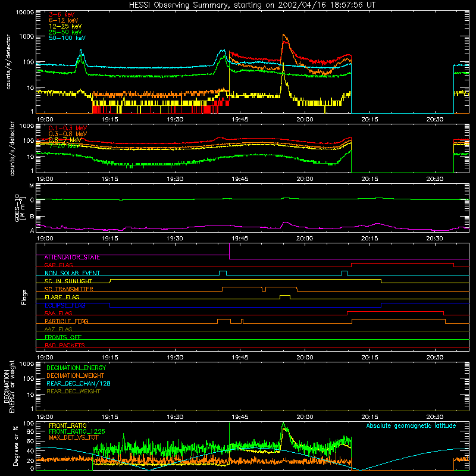Screen dimensions: 476x476
Task: Select the SC_IN_SUNLIGHT flag label
Action: tap(68, 281)
